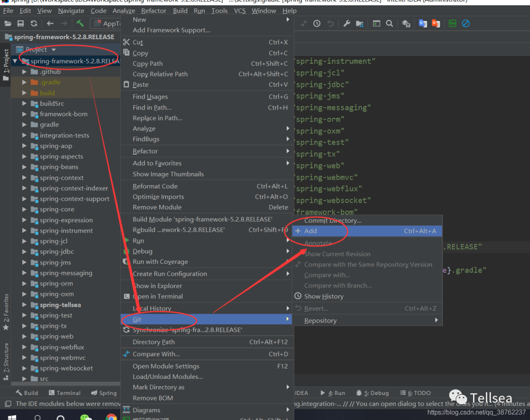The height and width of the screenshot is (420, 530).
Task: Open WeChat from the taskbar
Action: (86, 417)
